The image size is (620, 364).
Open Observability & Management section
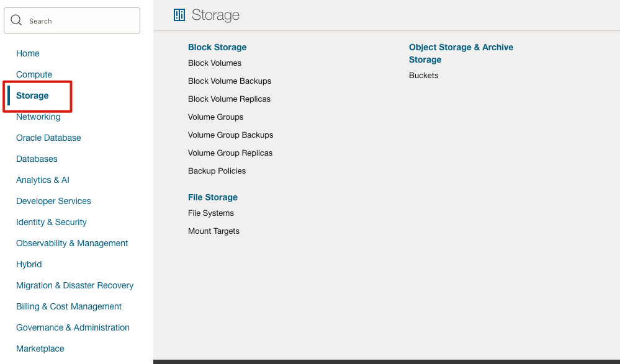point(72,243)
